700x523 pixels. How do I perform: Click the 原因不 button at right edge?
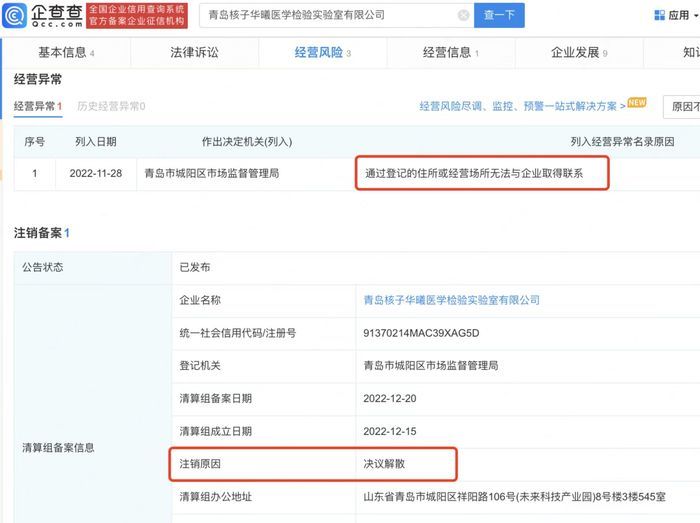(x=682, y=107)
